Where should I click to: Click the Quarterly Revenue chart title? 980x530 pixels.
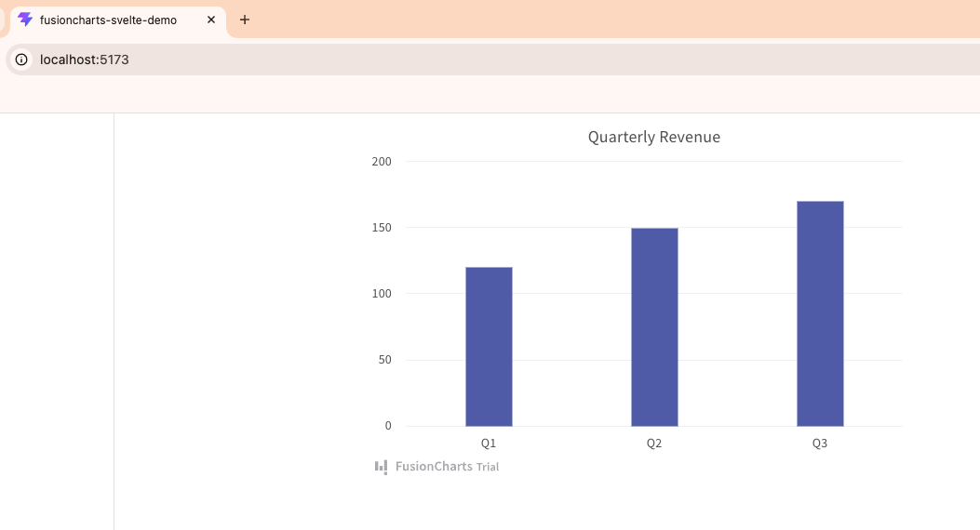(653, 137)
